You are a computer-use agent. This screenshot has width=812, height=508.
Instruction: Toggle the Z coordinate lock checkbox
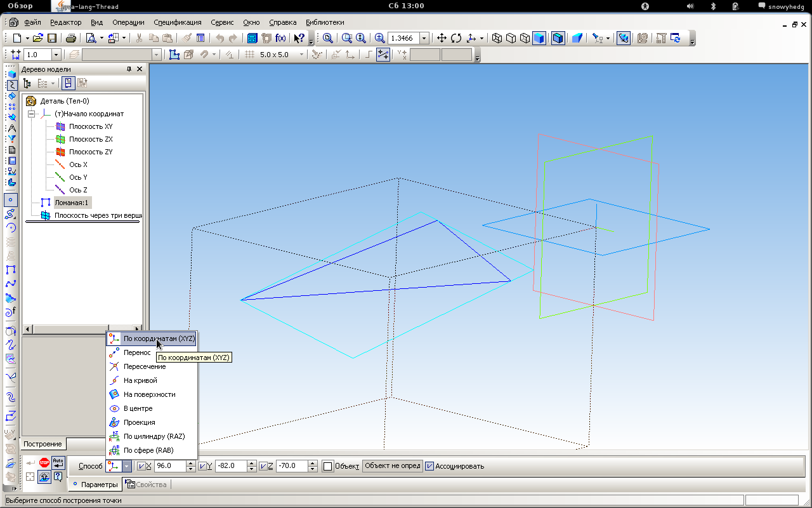tap(263, 467)
